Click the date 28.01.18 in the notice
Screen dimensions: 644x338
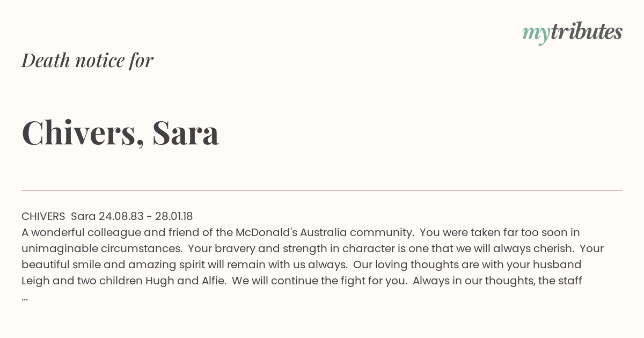(174, 216)
